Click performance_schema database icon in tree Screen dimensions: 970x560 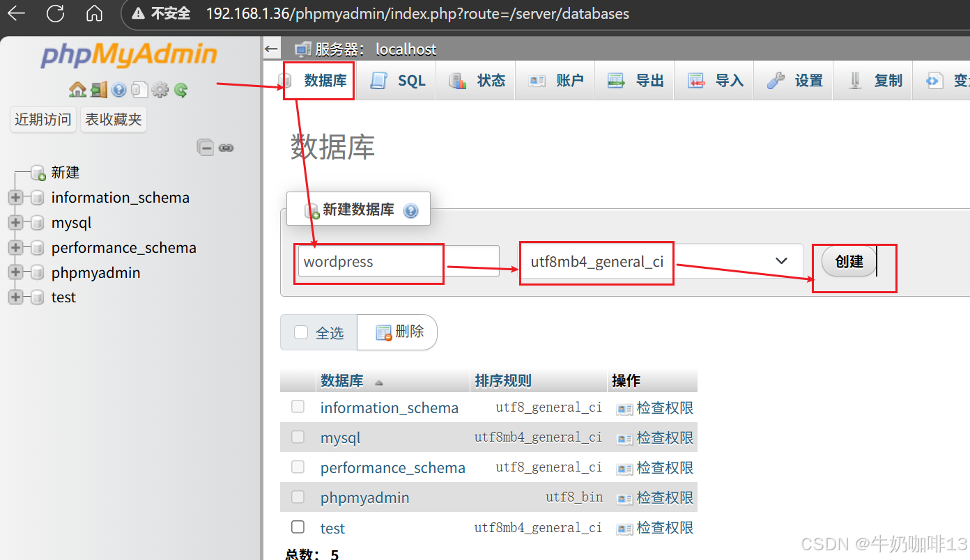click(37, 248)
